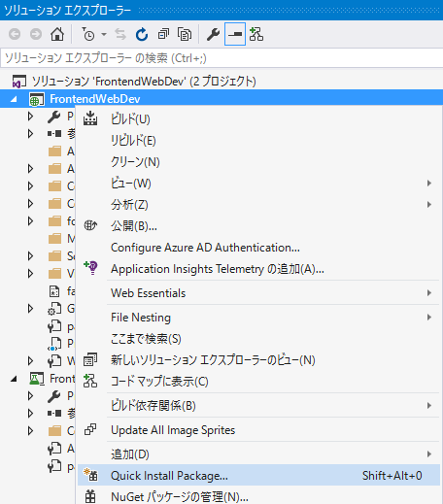Click the Quick Install Package gift icon
The width and height of the screenshot is (443, 504).
90,475
